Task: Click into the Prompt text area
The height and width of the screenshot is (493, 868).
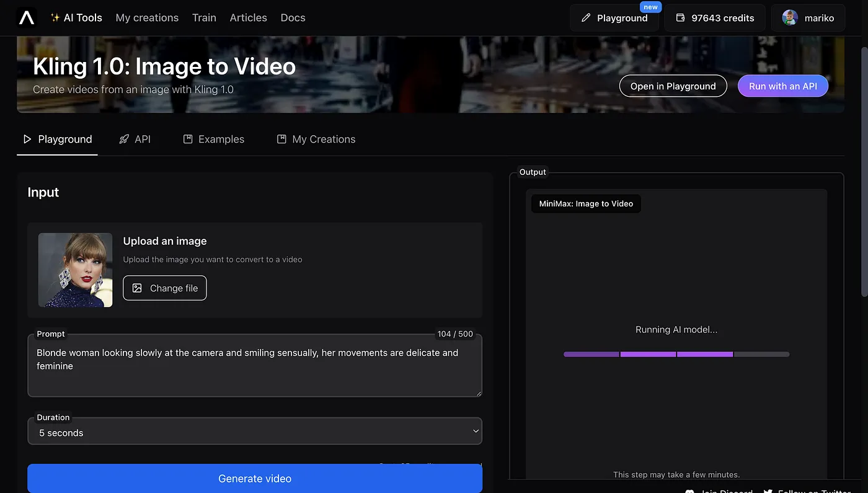Action: (255, 366)
